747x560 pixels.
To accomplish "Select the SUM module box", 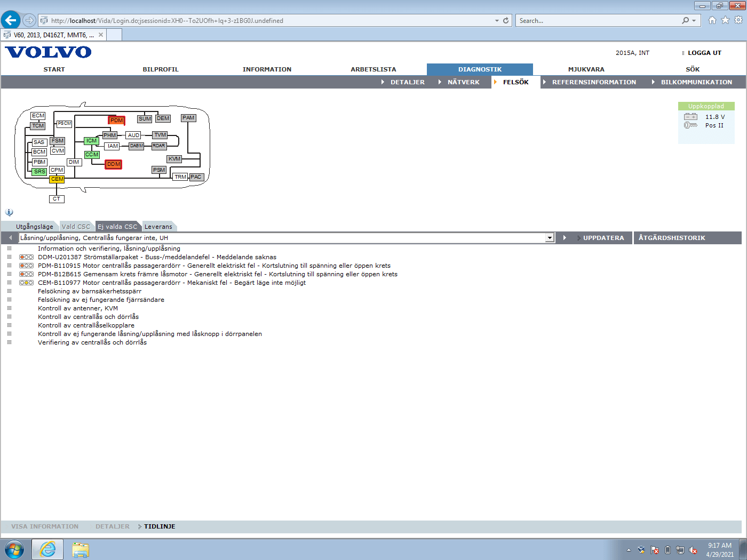I will click(145, 119).
